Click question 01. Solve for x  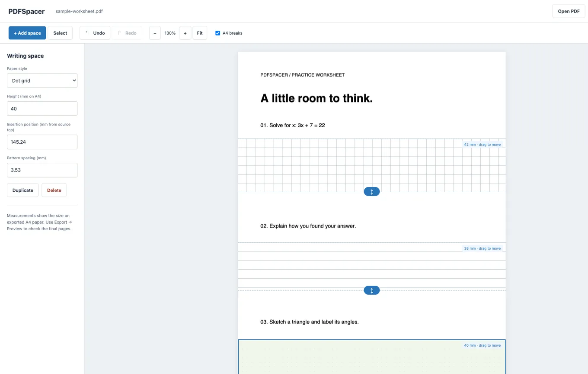click(x=293, y=125)
